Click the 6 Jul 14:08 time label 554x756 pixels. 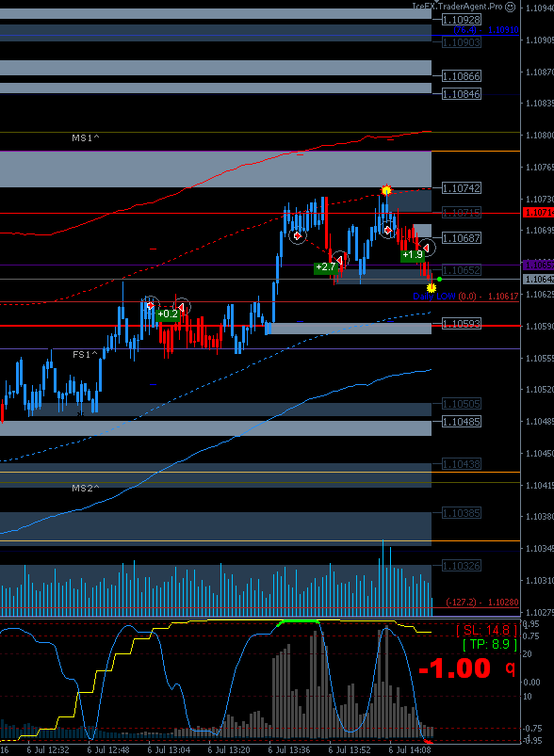pos(410,750)
